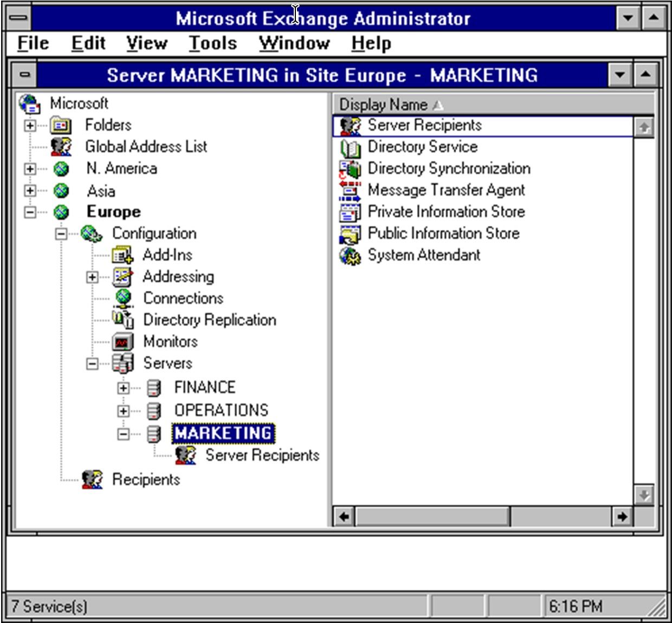Click the Message Transfer Agent icon
Image resolution: width=672 pixels, height=623 pixels.
[x=350, y=190]
